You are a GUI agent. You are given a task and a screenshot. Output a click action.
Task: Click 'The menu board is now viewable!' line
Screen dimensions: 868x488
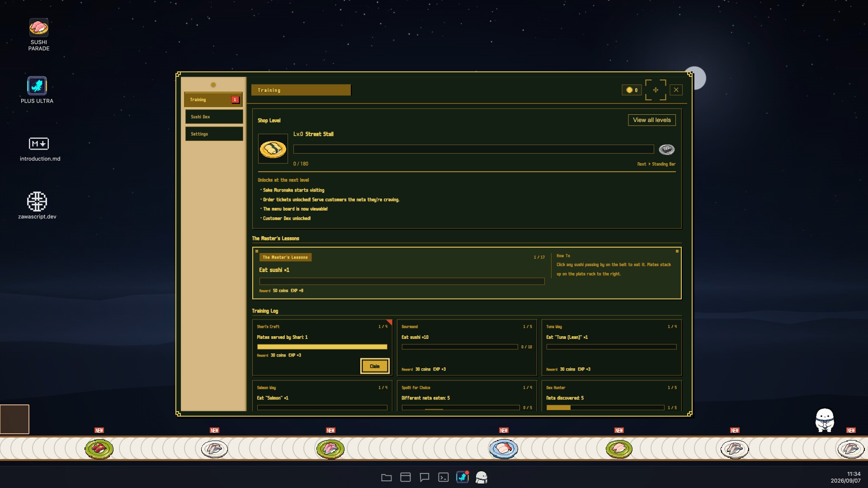click(x=295, y=209)
